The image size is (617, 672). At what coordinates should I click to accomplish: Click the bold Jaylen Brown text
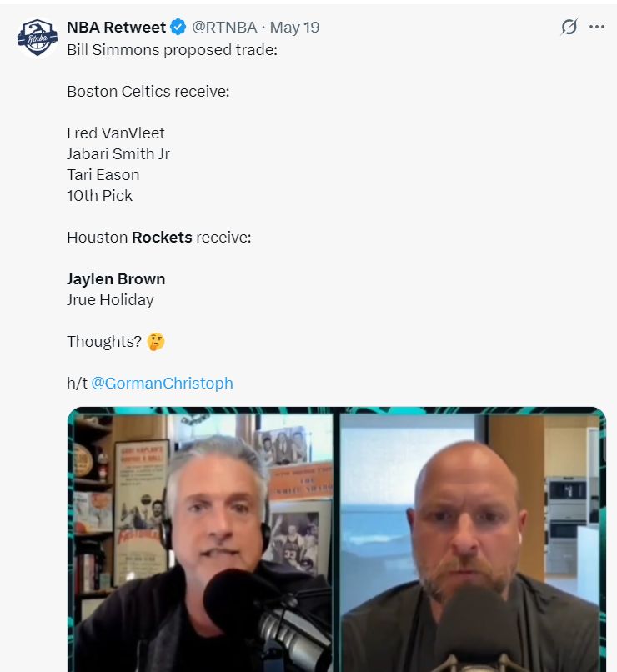click(116, 279)
